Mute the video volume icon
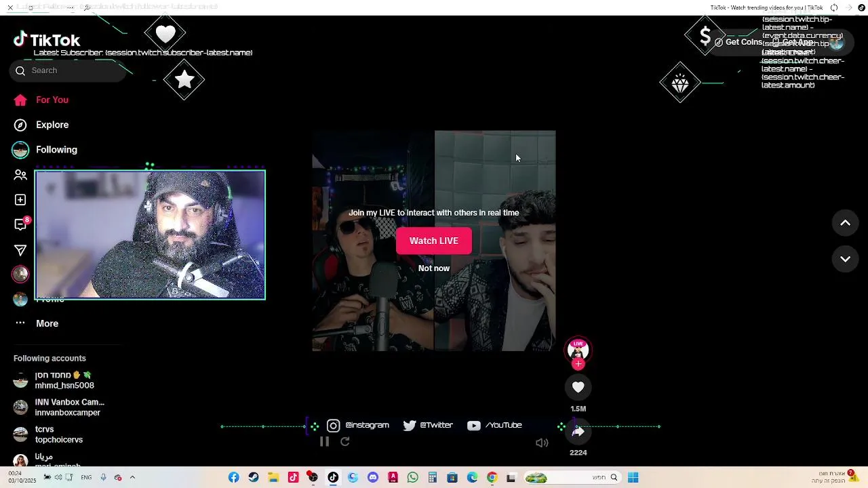868x488 pixels. tap(542, 443)
